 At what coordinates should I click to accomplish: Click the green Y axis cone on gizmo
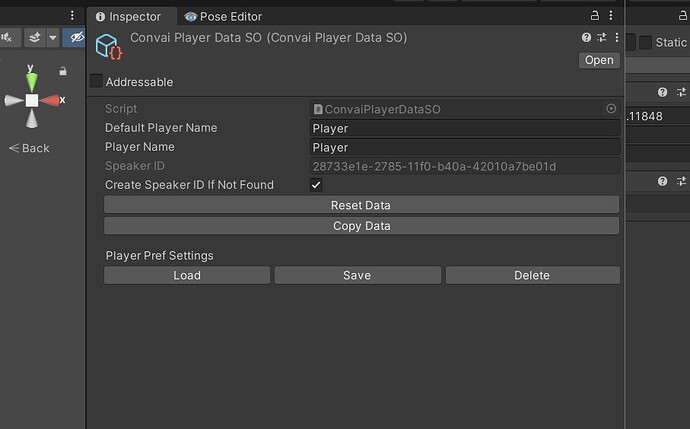coord(32,81)
